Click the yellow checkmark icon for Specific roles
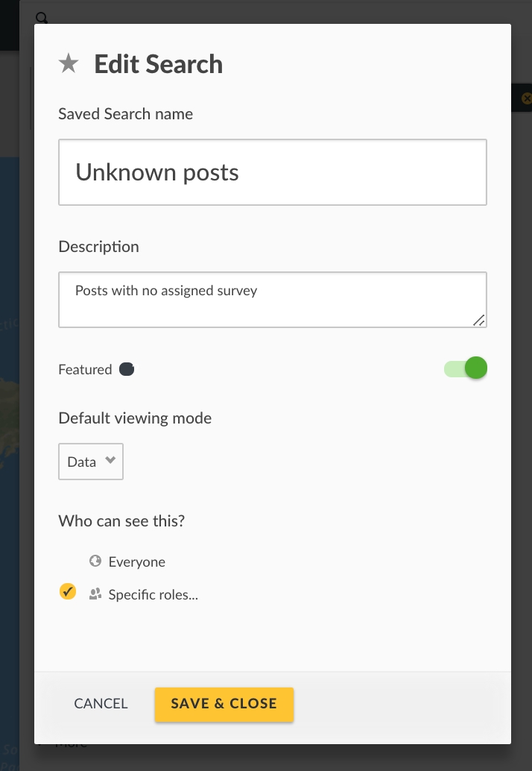532x771 pixels. [x=68, y=592]
